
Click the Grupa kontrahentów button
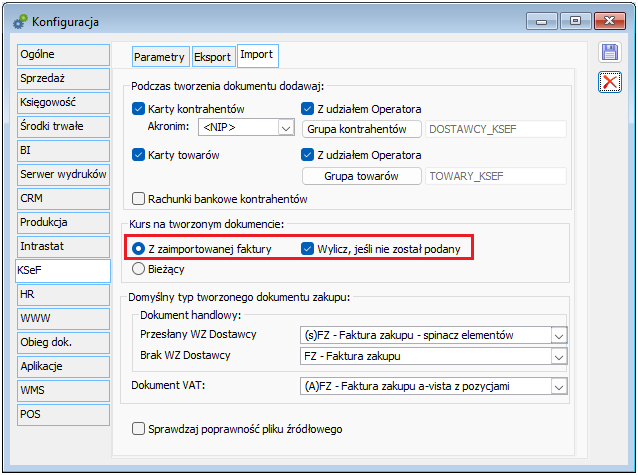[x=357, y=129]
